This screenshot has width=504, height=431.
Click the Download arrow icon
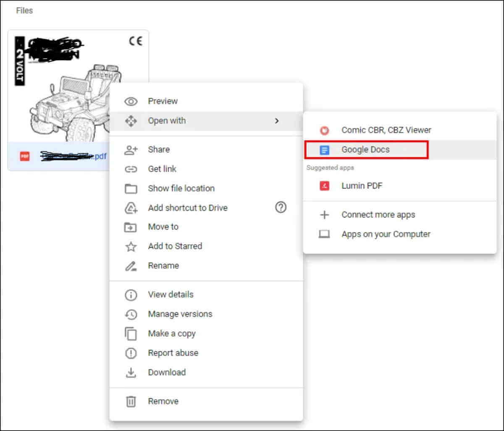coord(131,372)
